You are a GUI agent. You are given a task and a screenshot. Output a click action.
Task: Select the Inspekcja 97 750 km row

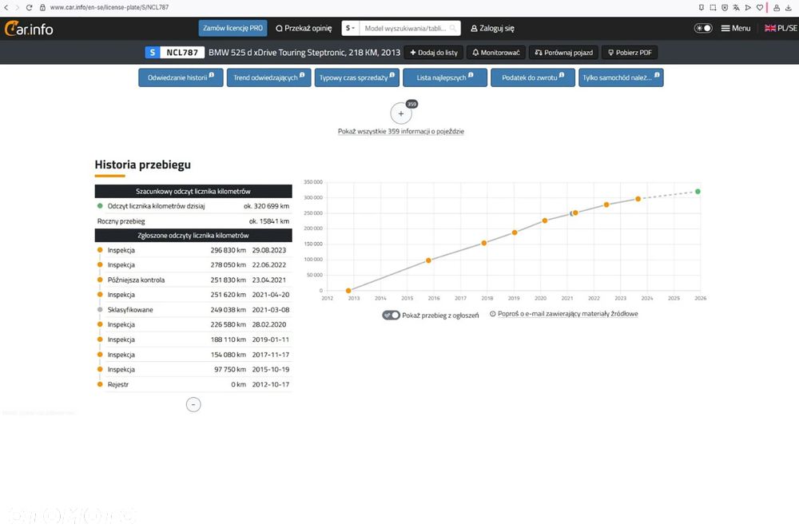point(193,369)
